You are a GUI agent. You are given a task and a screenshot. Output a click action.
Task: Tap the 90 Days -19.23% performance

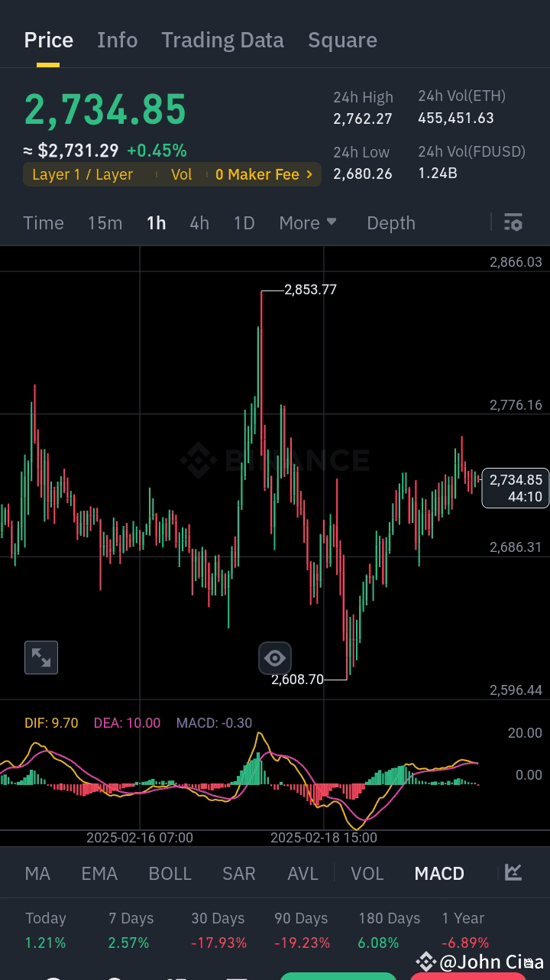coord(302,930)
